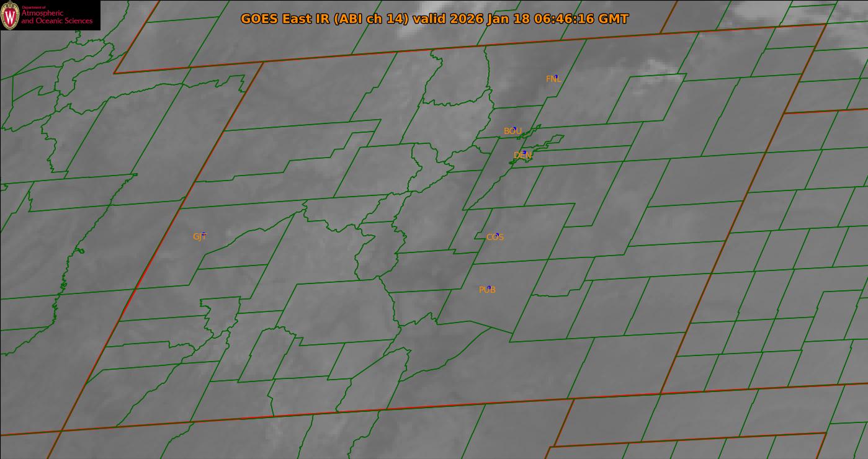Viewport: 868px width, 459px height.
Task: Click the FNL station label
Action: (553, 79)
